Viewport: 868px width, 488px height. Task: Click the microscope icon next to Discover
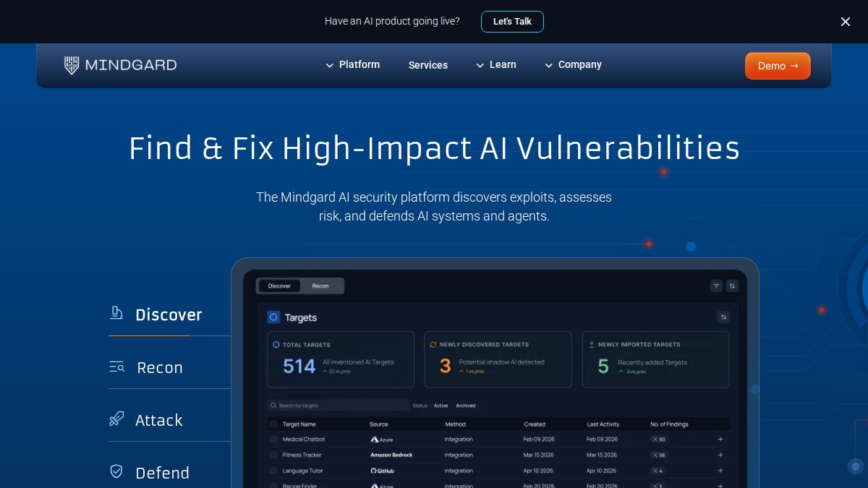point(116,313)
